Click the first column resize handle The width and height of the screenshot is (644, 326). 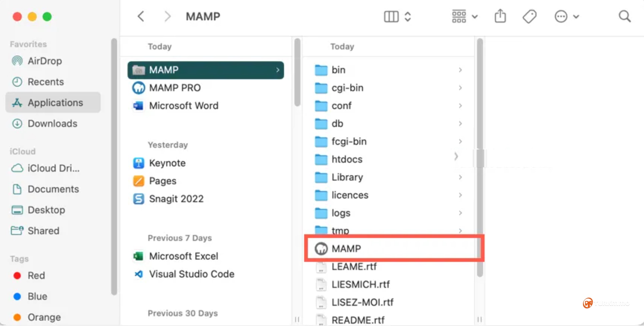[297, 319]
